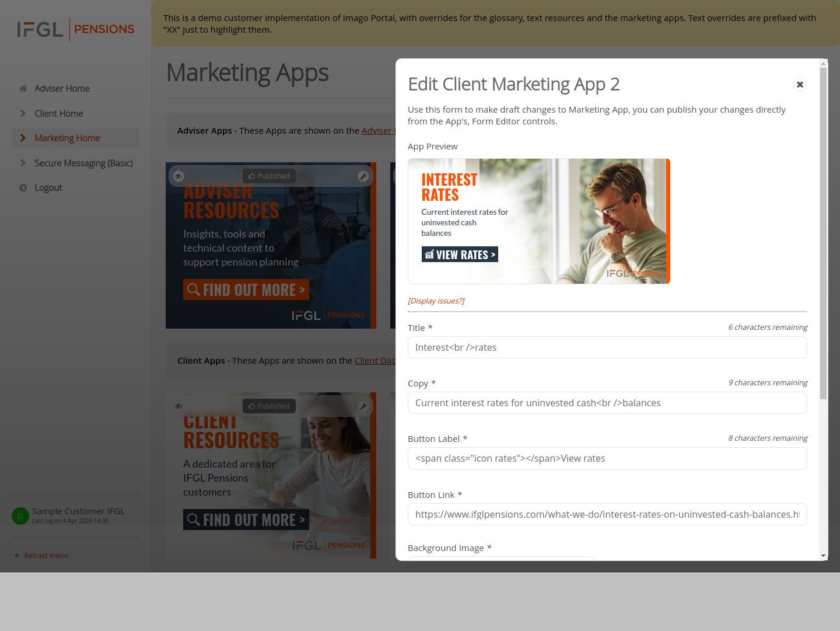This screenshot has height=631, width=840.
Task: Edit the Title input field
Action: tap(607, 347)
